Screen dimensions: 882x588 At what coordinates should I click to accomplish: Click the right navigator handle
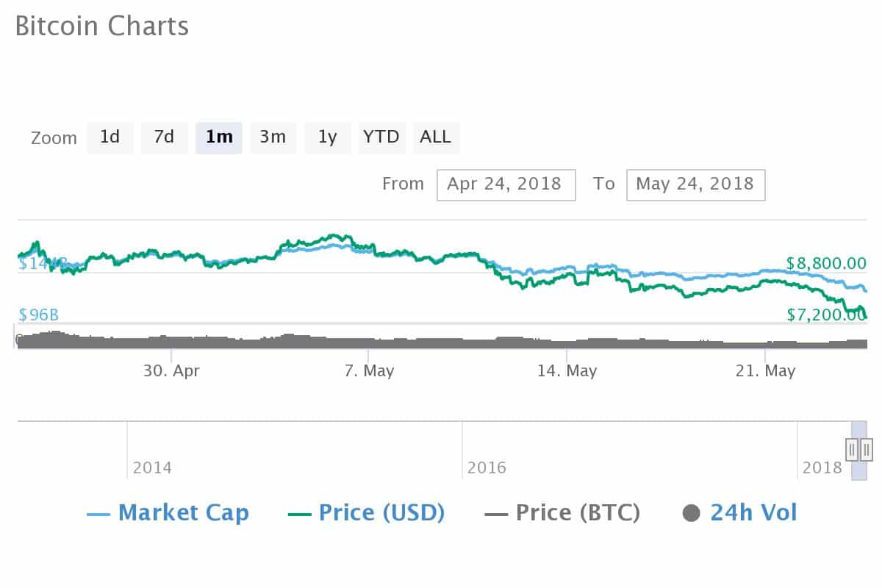click(x=867, y=448)
